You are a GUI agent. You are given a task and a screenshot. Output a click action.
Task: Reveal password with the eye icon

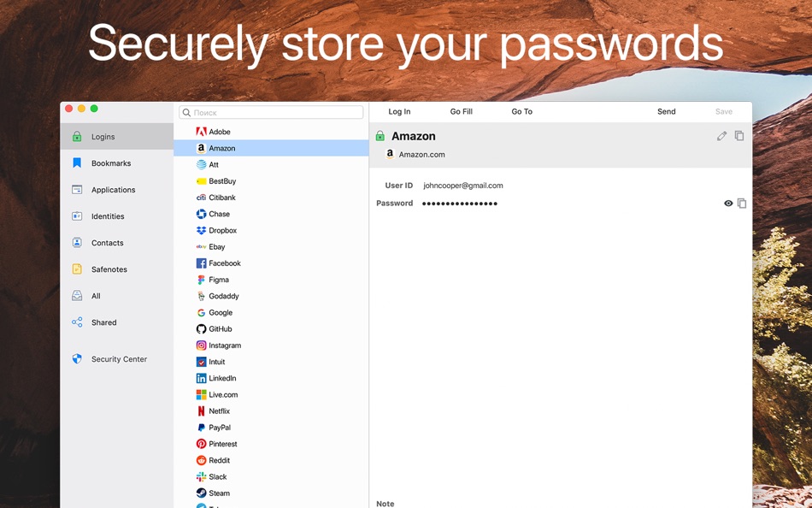coord(728,204)
